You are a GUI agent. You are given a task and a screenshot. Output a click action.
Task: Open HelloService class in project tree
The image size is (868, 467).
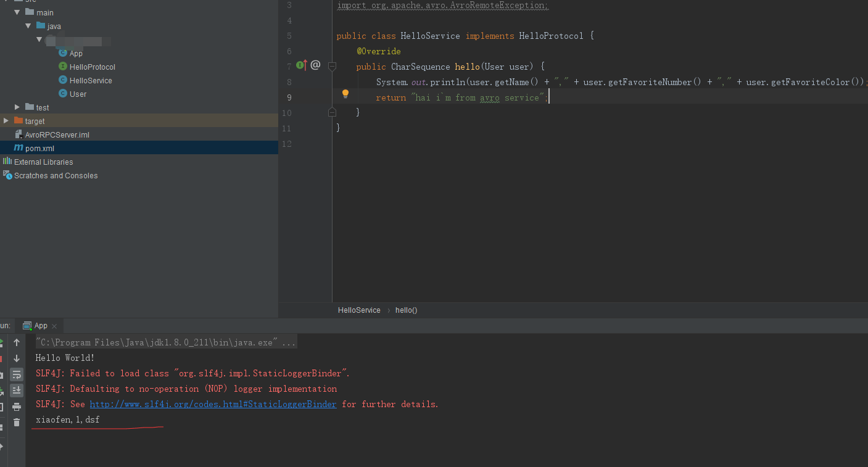click(90, 81)
